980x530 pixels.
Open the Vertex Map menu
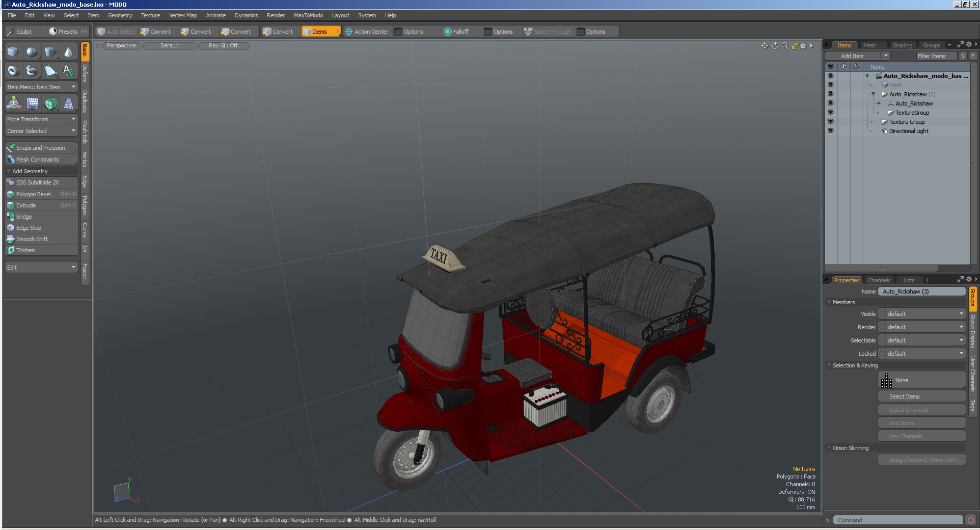click(183, 15)
